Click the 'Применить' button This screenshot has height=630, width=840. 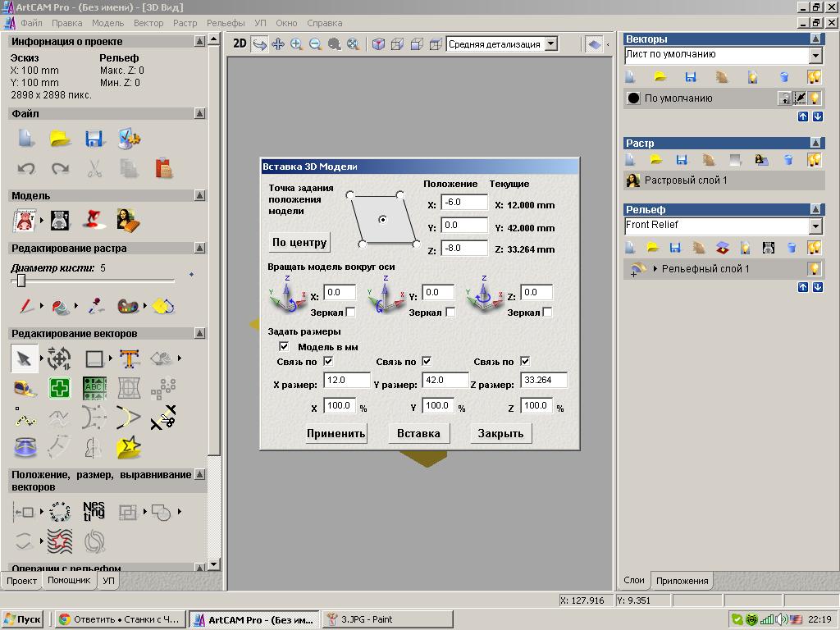(336, 433)
